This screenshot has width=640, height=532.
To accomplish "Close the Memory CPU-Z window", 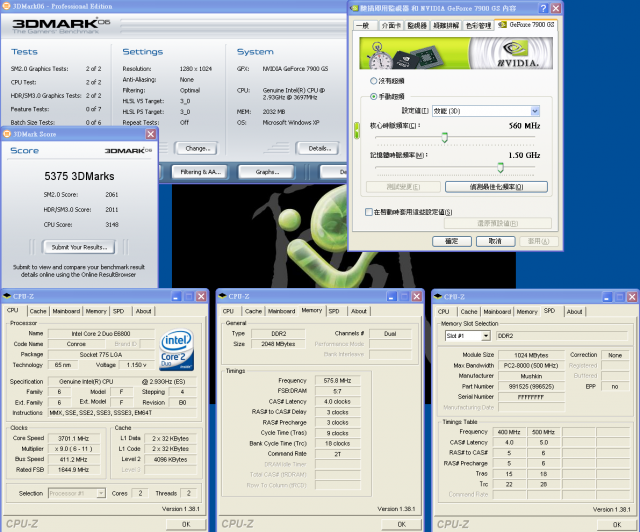I will tap(417, 296).
